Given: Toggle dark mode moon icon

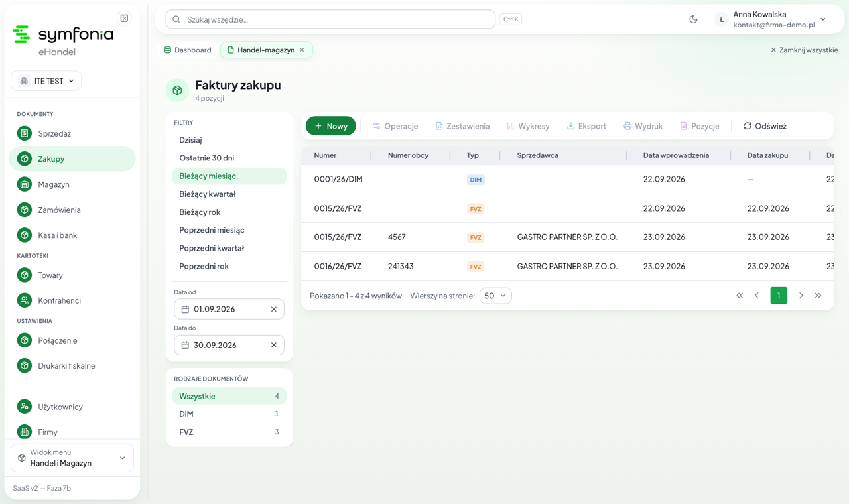Looking at the screenshot, I should (693, 19).
